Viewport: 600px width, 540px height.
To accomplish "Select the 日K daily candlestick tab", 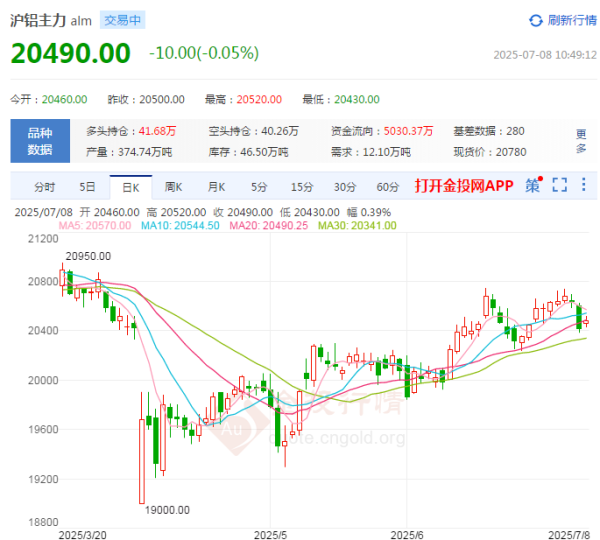I will tap(131, 188).
